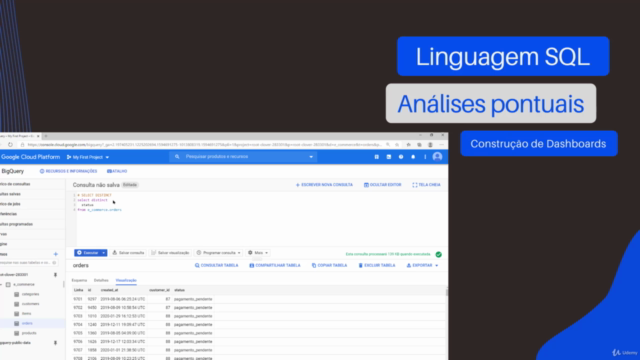Select the Visualização tab
The image size is (640, 360).
pyautogui.click(x=126, y=280)
